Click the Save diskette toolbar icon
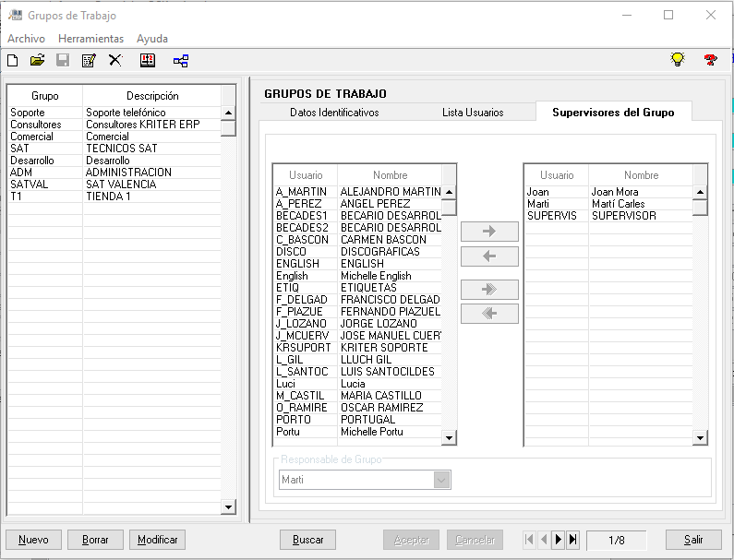Image resolution: width=734 pixels, height=560 pixels. [x=63, y=60]
